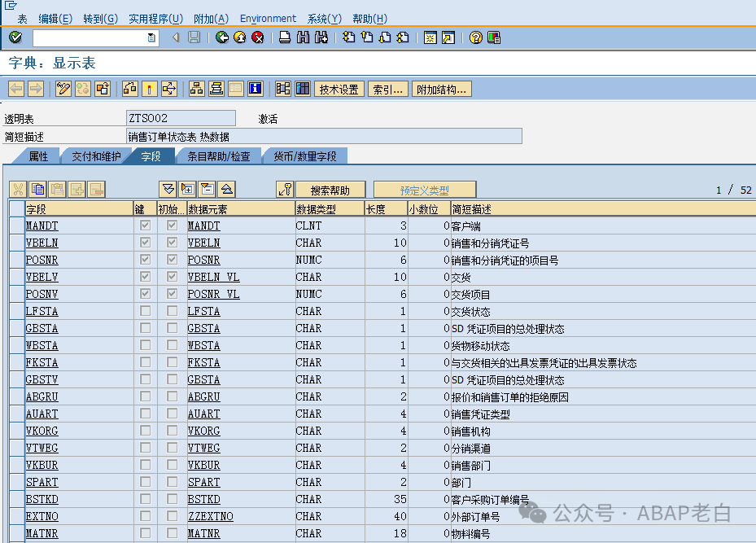
Task: Switch to the 货币/数量字段 tab
Action: [x=304, y=156]
